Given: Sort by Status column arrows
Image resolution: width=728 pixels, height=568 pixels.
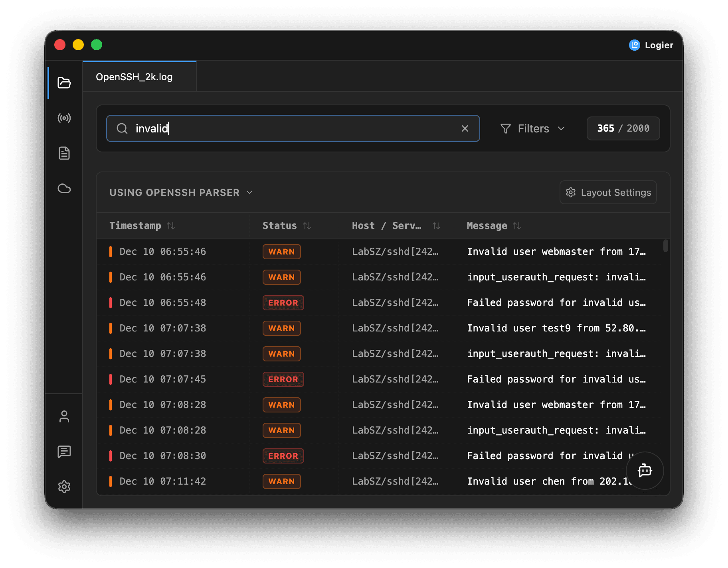Looking at the screenshot, I should pos(307,226).
